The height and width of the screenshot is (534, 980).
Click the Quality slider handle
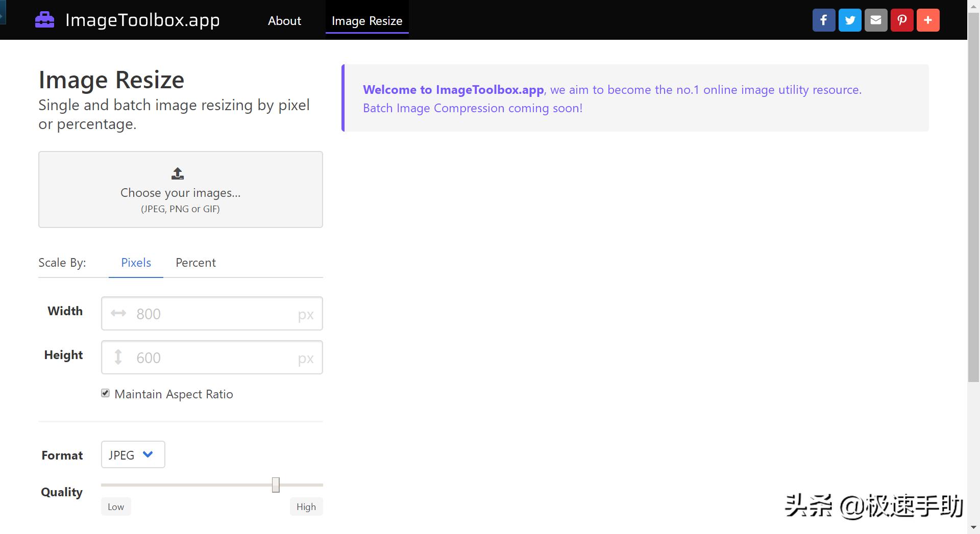[276, 485]
